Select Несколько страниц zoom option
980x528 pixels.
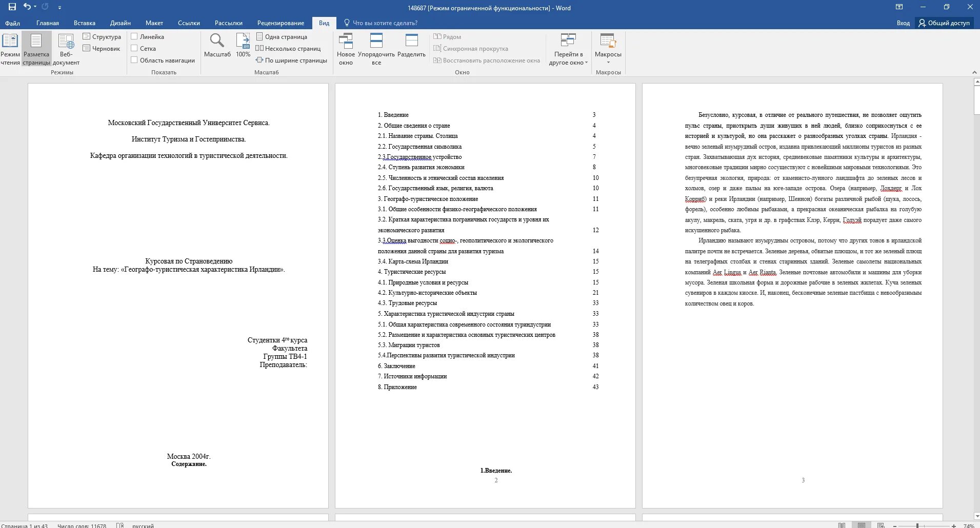pyautogui.click(x=289, y=49)
